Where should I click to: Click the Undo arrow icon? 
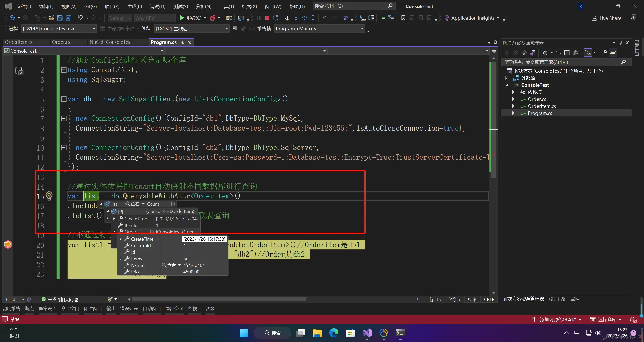pos(80,18)
